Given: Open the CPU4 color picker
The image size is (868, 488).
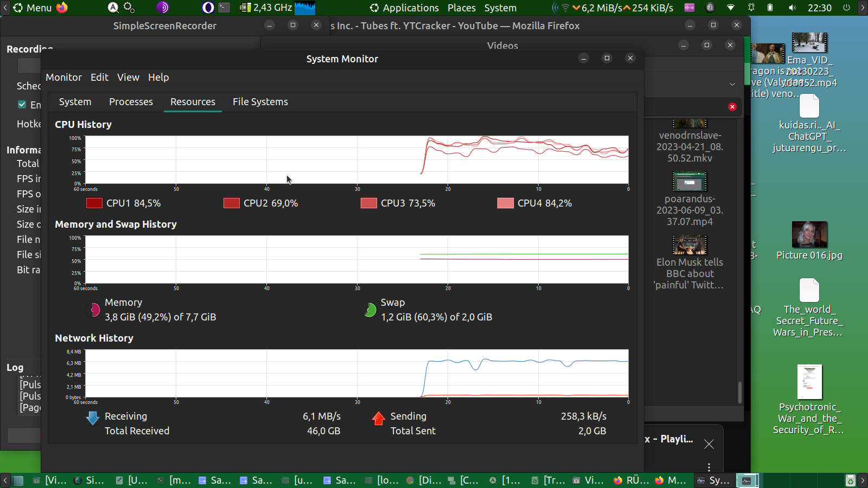Looking at the screenshot, I should point(506,203).
